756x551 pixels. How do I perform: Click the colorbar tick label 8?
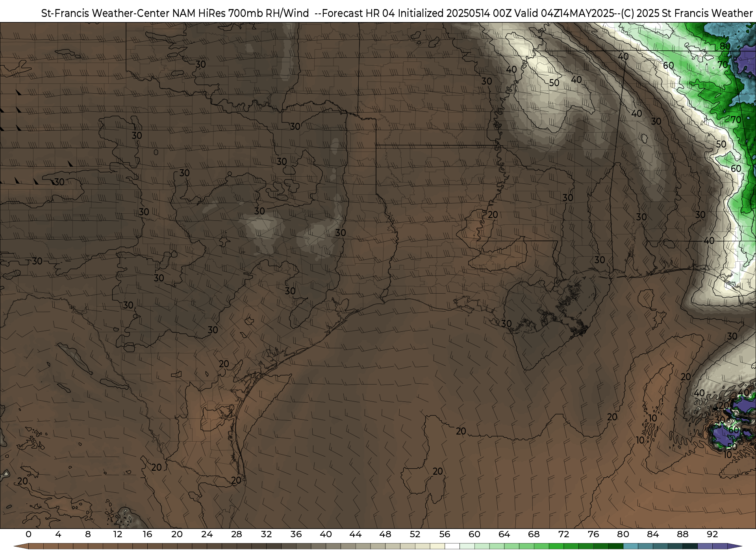pyautogui.click(x=88, y=534)
